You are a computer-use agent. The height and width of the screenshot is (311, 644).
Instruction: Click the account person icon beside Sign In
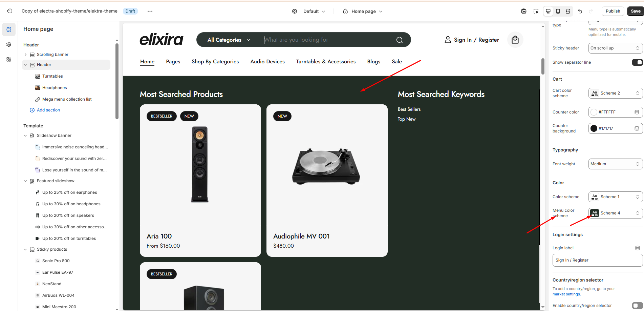[x=448, y=40]
